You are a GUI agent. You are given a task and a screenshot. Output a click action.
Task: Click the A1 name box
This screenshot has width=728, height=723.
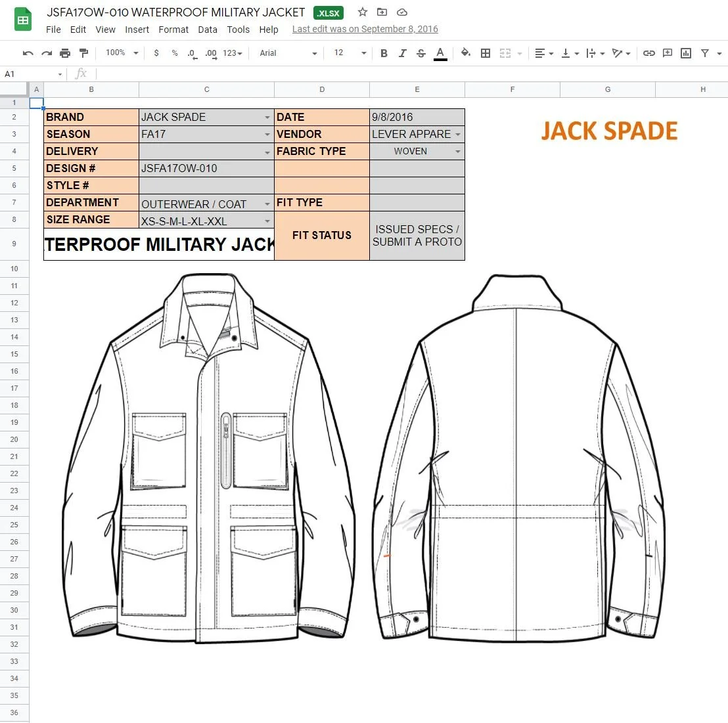[x=32, y=74]
